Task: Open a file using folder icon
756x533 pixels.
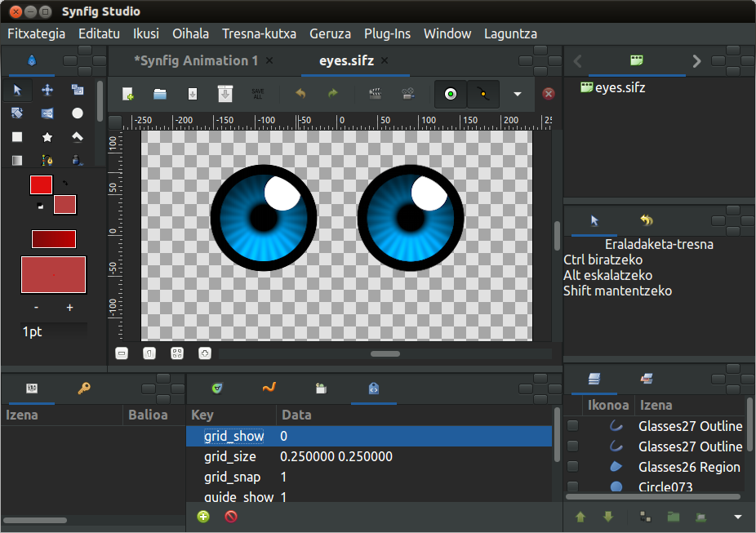Action: [160, 94]
